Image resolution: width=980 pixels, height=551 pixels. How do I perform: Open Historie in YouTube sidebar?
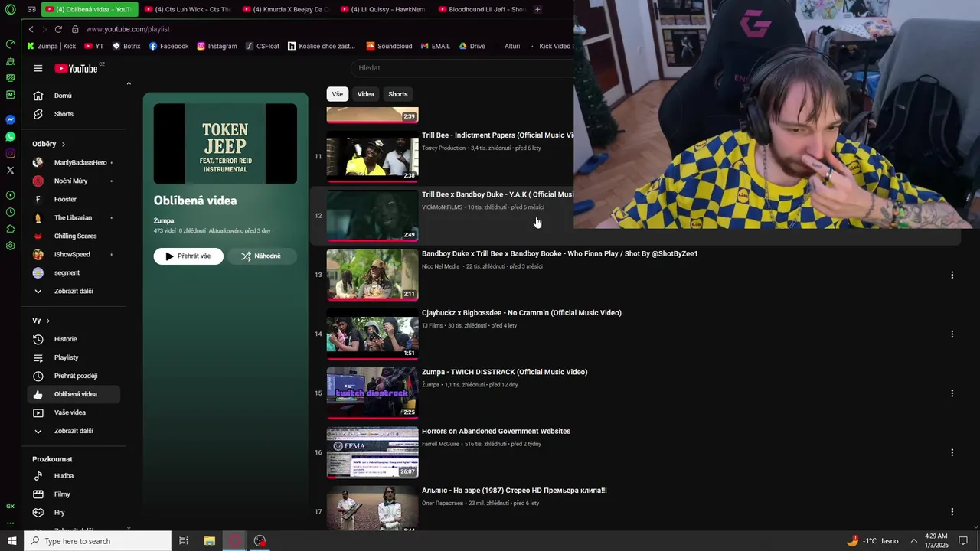point(73,339)
